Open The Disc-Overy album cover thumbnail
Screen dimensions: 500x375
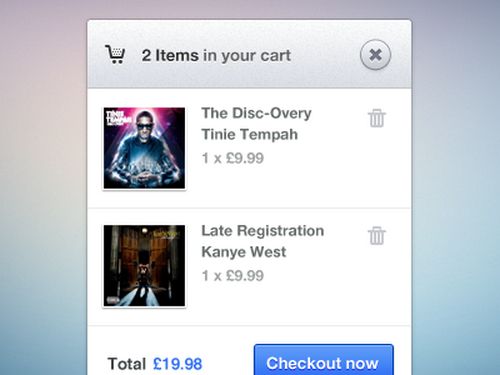(144, 148)
